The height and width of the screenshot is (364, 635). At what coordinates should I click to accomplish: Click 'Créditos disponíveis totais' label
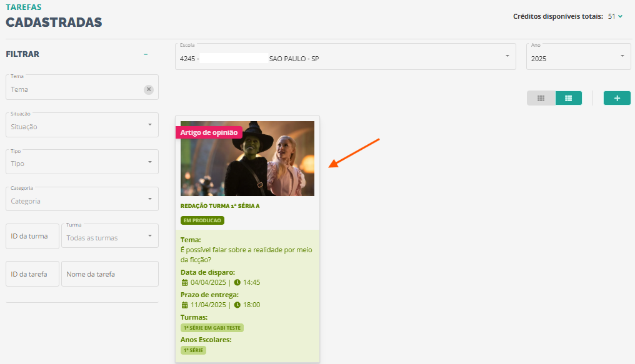tap(558, 17)
